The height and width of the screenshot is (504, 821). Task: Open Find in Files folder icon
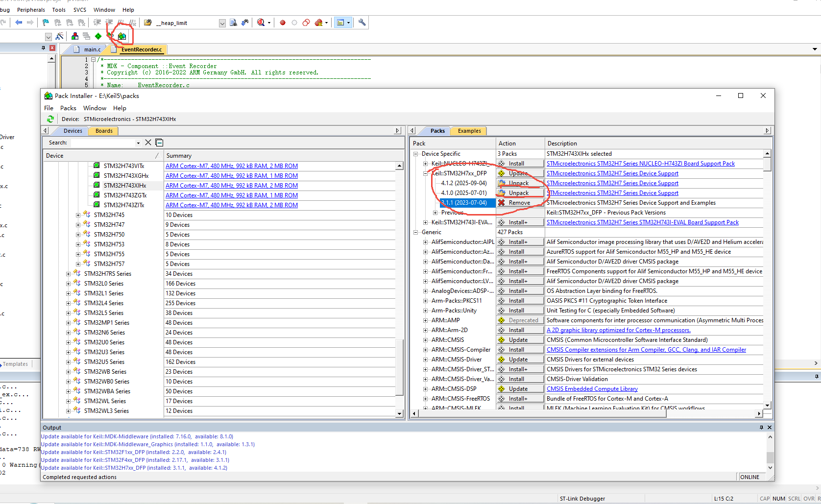tap(147, 23)
